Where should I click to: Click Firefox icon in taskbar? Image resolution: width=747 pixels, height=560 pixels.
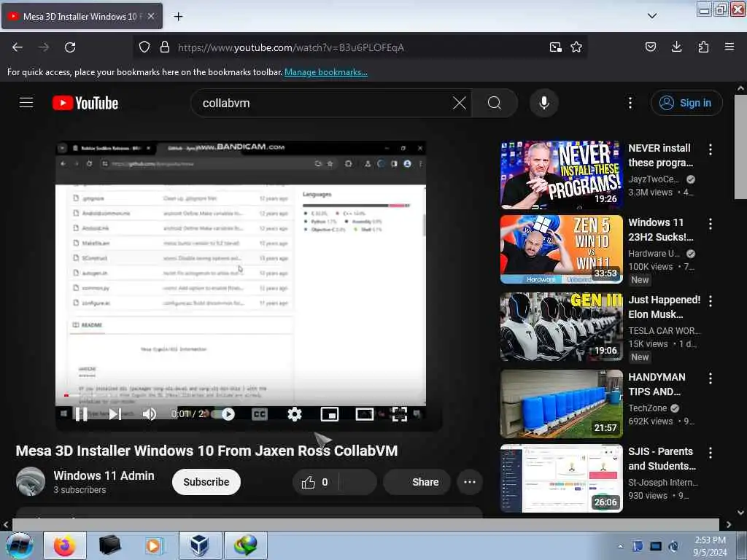65,545
